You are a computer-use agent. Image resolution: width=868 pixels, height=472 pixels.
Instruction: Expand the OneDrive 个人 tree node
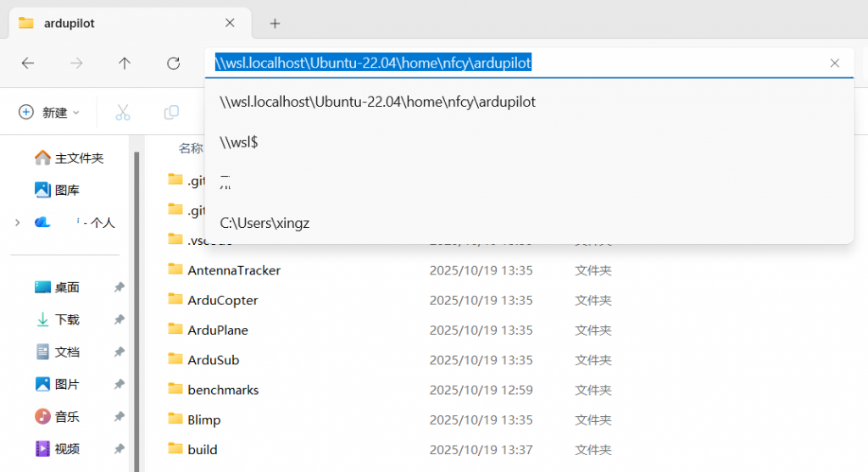click(x=17, y=223)
